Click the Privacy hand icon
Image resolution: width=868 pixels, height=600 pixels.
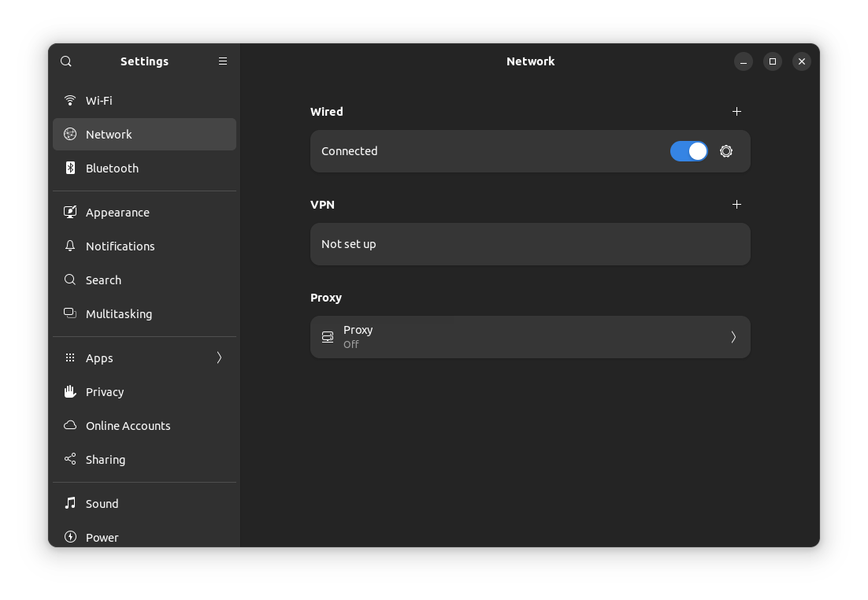[x=70, y=391]
